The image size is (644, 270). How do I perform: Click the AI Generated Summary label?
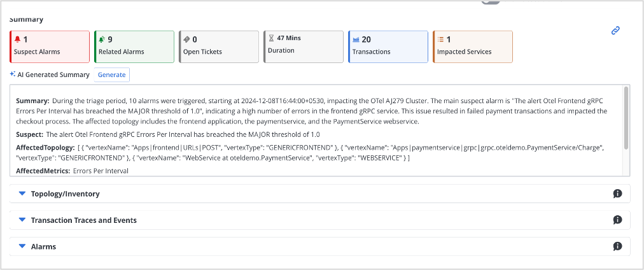coord(53,75)
